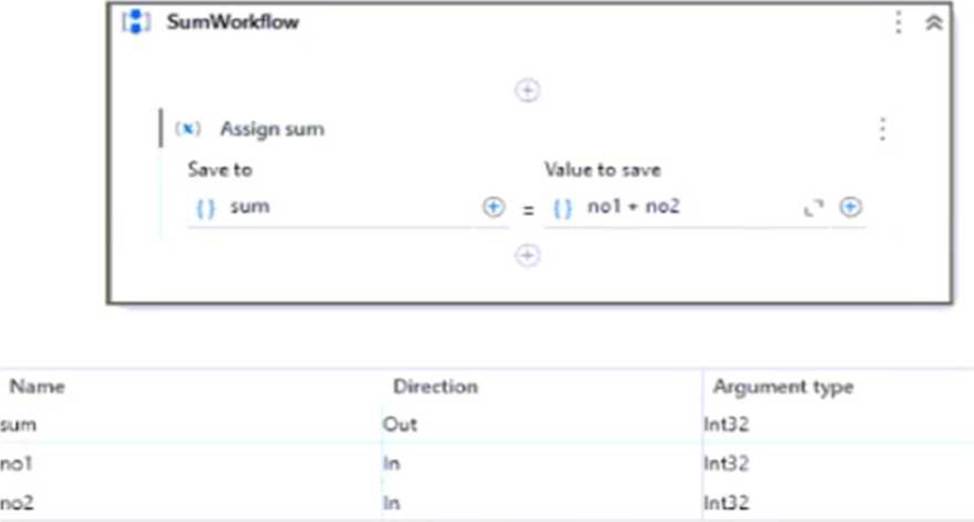This screenshot has height=522, width=974.
Task: Click the Argument type column header
Action: click(x=783, y=387)
